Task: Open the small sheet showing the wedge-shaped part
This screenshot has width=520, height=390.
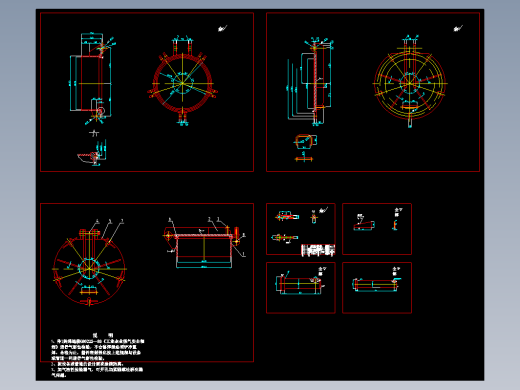Action: coord(377,229)
